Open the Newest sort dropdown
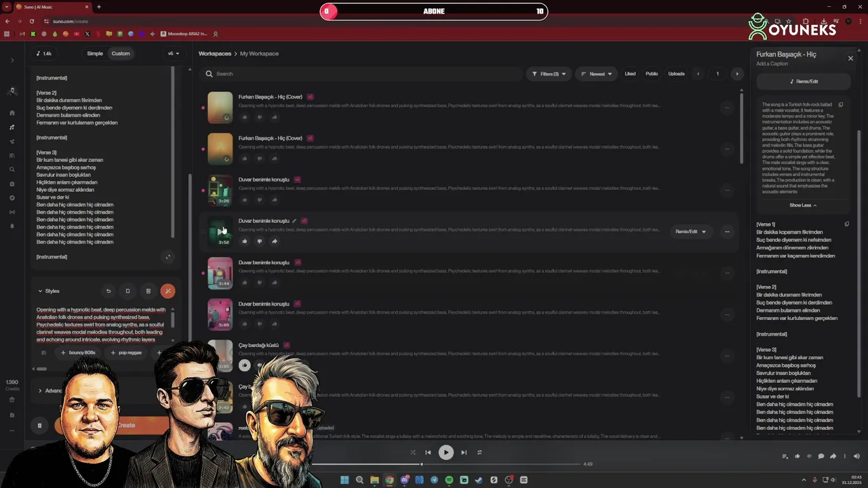Screen dimensions: 868x488 click(597, 74)
